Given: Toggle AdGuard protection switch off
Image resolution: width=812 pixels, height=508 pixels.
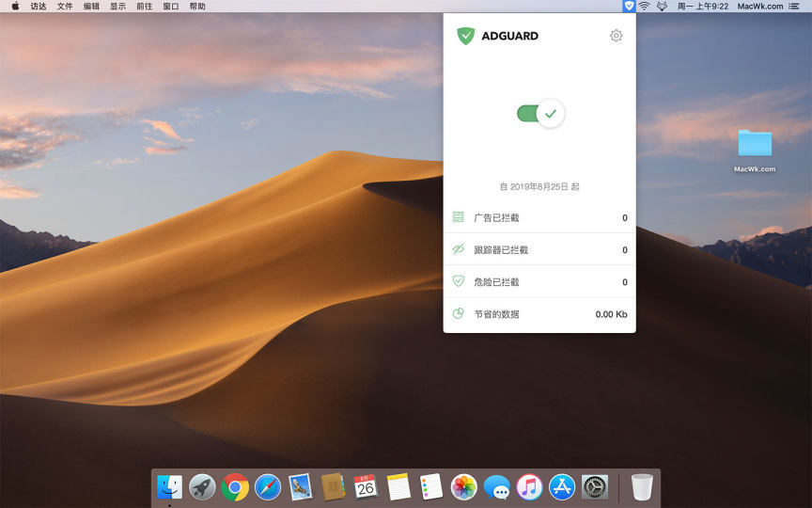Looking at the screenshot, I should click(540, 114).
